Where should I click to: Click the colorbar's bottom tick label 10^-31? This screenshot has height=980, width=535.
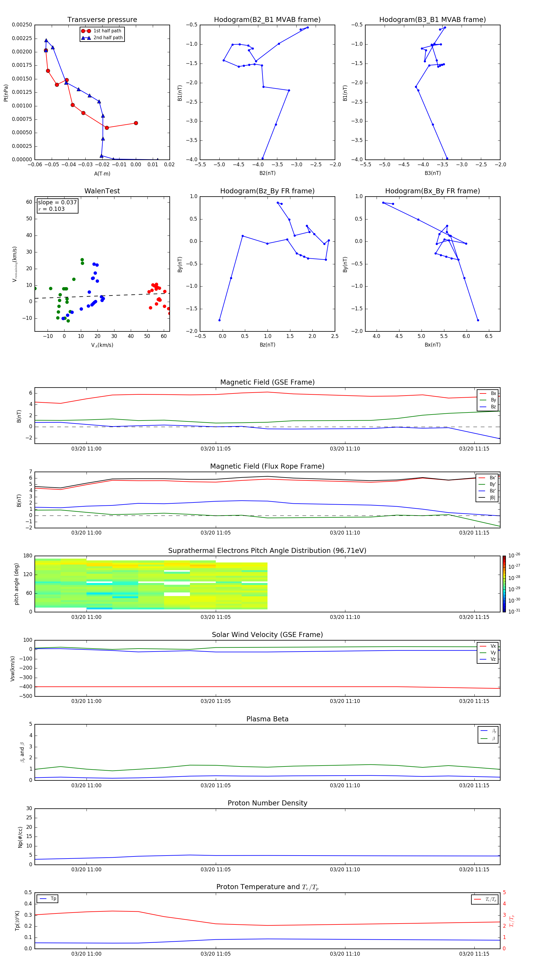(514, 611)
